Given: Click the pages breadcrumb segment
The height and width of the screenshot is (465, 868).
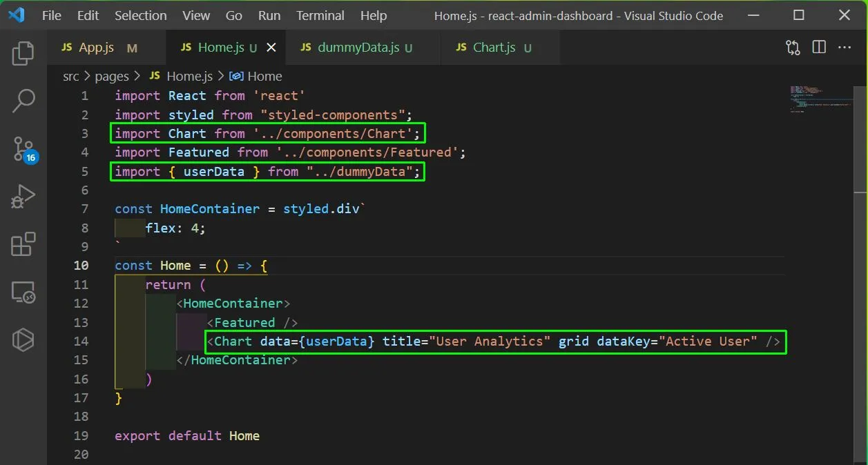Looking at the screenshot, I should [x=113, y=76].
